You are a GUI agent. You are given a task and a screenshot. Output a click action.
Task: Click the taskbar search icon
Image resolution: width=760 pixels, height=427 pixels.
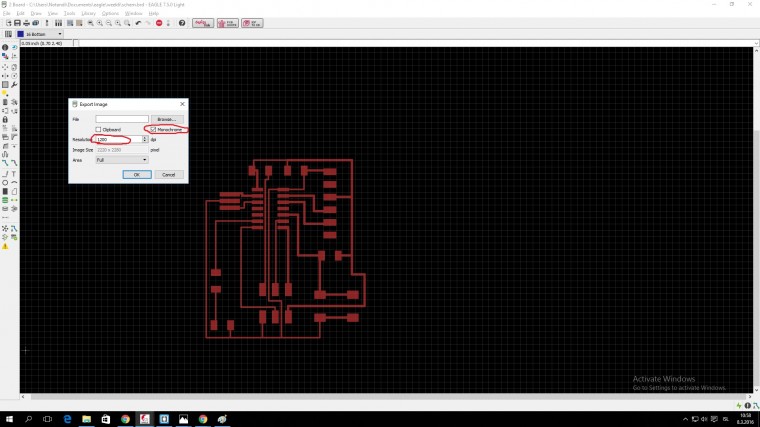29,419
